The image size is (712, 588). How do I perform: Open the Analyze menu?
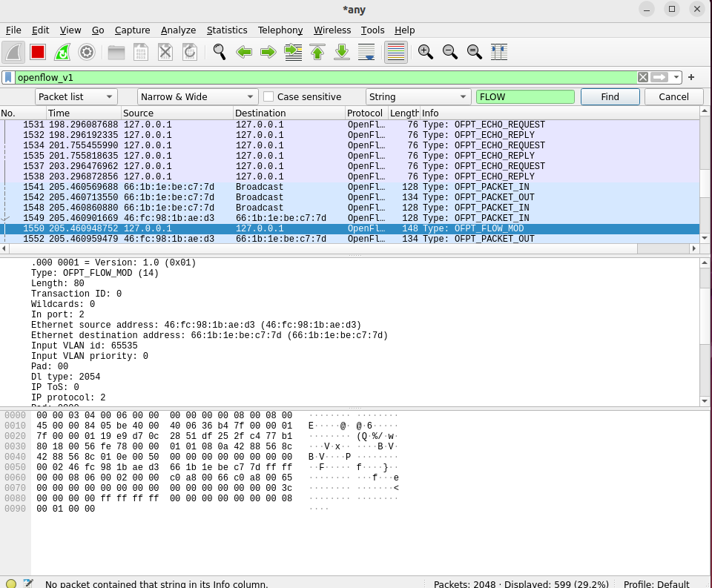coord(179,30)
